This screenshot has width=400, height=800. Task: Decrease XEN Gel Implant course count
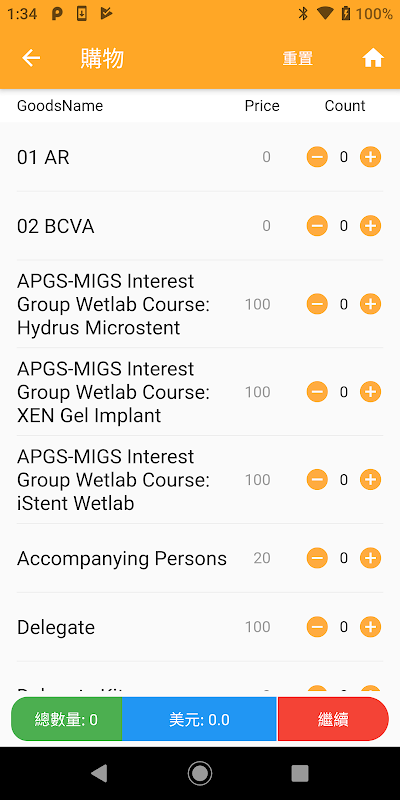tap(317, 392)
